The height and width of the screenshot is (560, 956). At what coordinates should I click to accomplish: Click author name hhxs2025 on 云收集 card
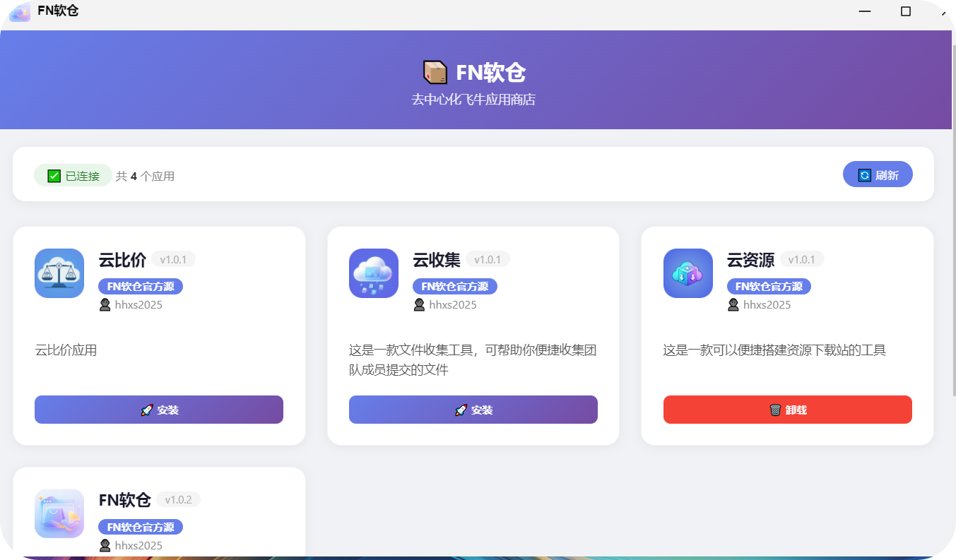[453, 305]
